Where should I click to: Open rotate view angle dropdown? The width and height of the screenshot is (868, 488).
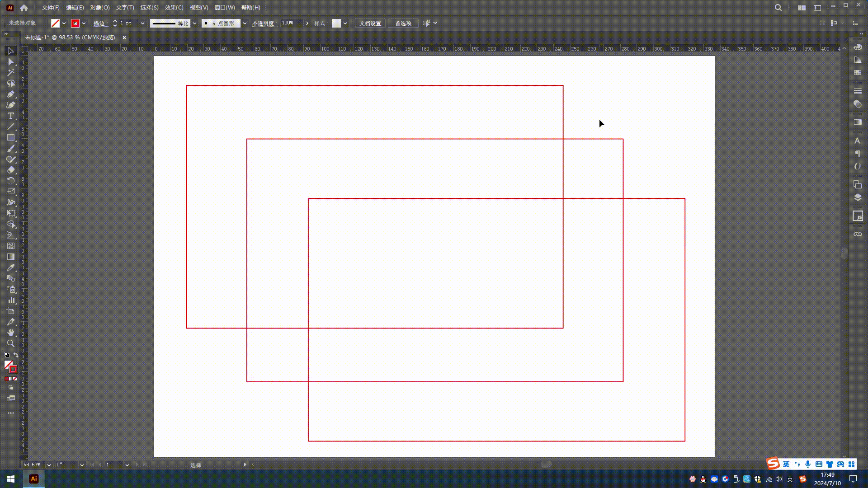coord(82,465)
